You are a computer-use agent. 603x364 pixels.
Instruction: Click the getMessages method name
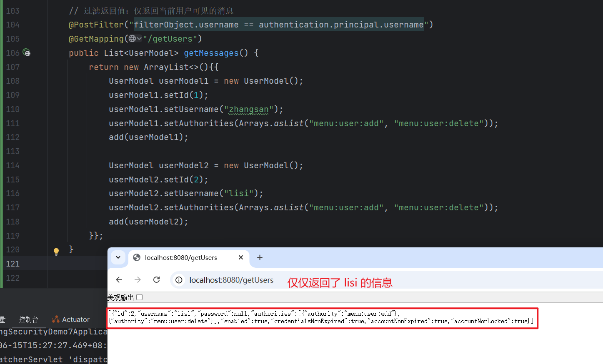[211, 53]
